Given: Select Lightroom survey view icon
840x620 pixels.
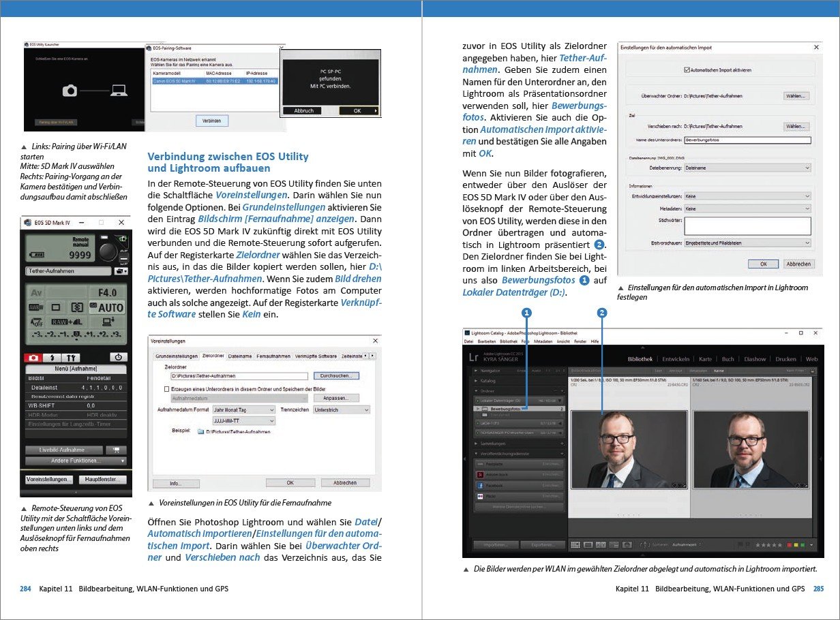Looking at the screenshot, I should [614, 544].
